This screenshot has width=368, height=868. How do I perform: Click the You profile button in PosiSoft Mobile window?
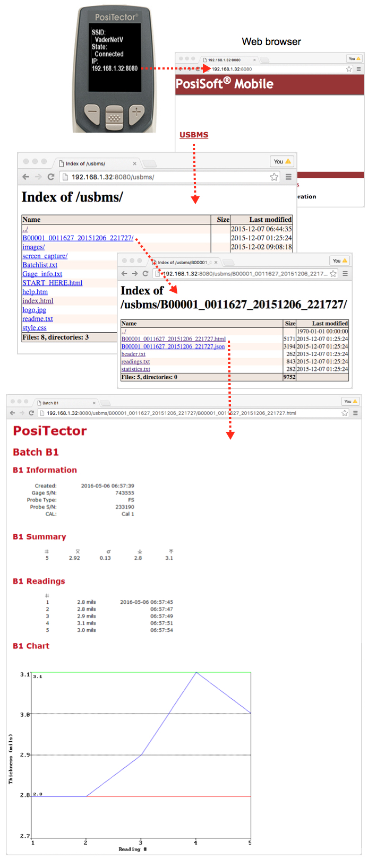click(x=355, y=58)
